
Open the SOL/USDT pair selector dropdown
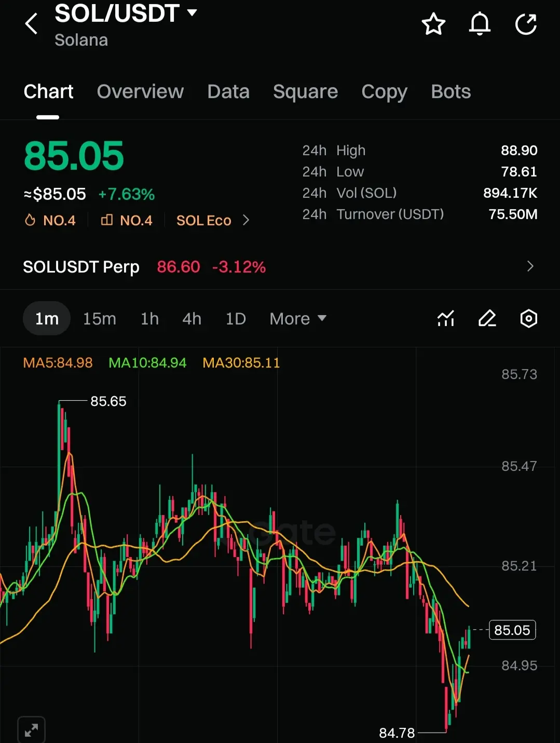[126, 13]
